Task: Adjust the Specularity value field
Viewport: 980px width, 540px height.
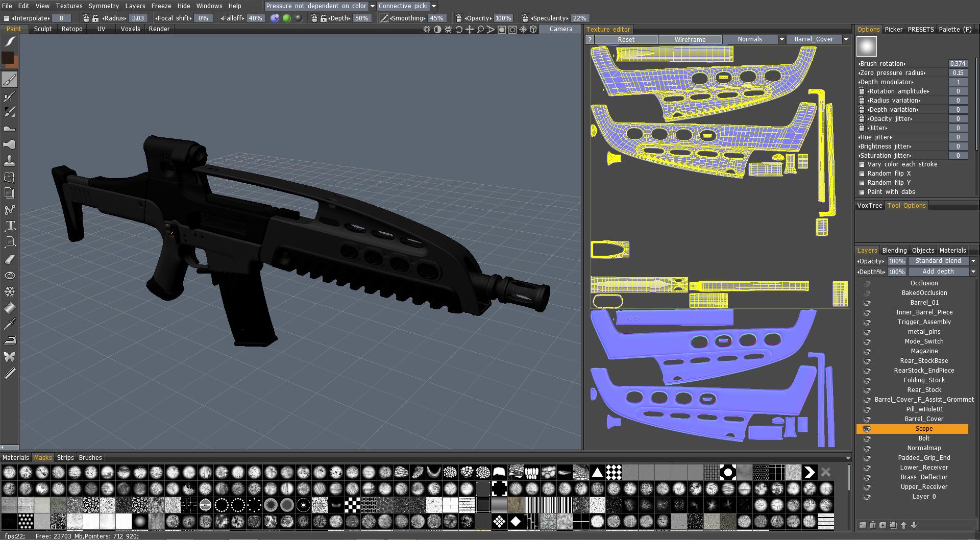Action: 579,18
